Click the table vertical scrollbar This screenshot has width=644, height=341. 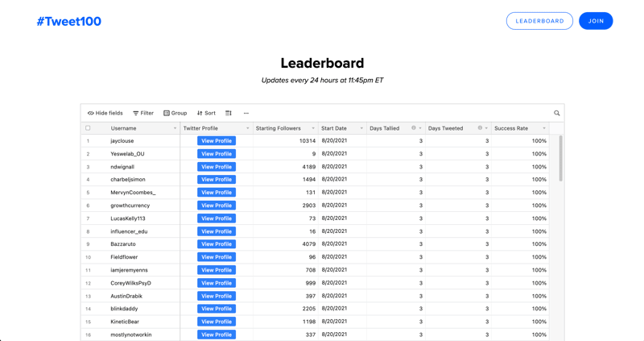coord(560,159)
